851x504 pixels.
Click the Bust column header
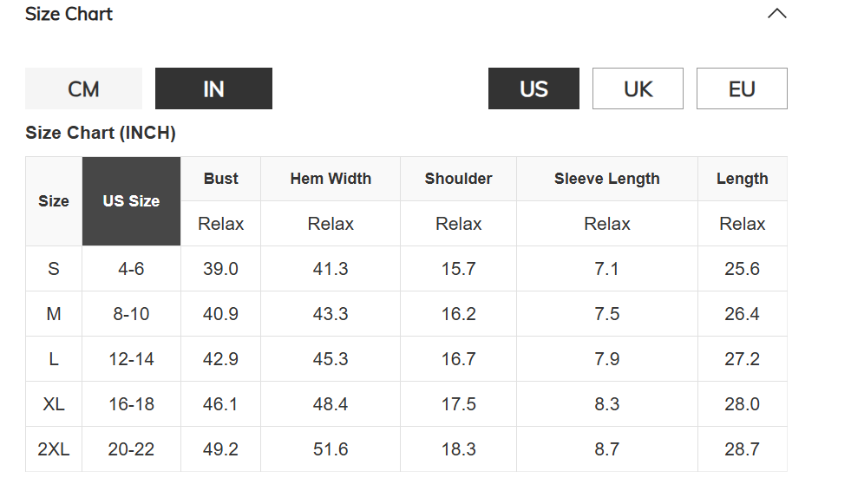click(x=220, y=179)
